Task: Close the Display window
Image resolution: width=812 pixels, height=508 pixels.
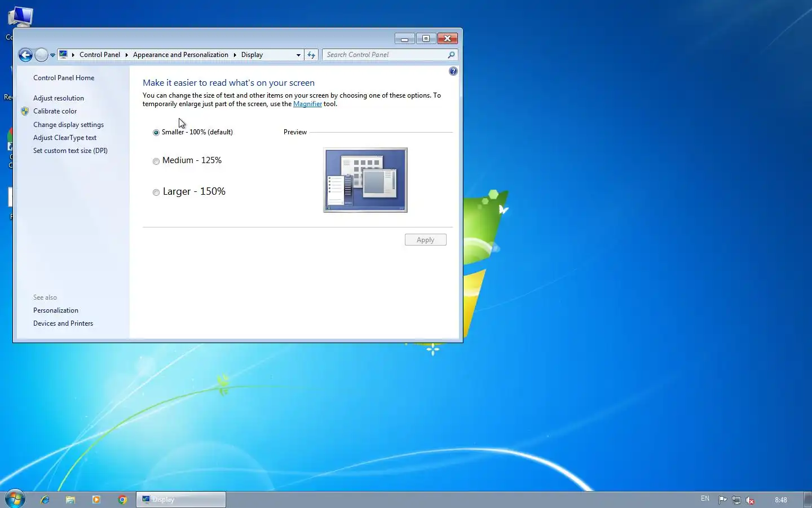Action: pyautogui.click(x=447, y=38)
